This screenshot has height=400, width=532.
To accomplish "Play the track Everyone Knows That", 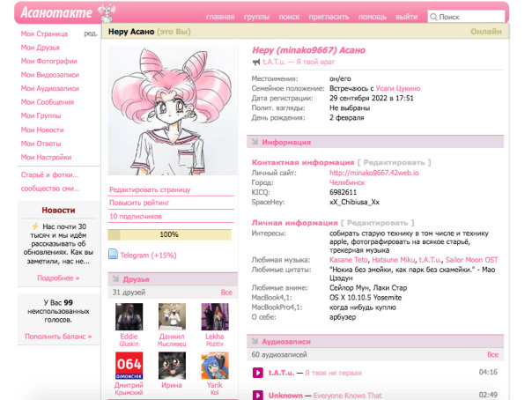I will (258, 396).
